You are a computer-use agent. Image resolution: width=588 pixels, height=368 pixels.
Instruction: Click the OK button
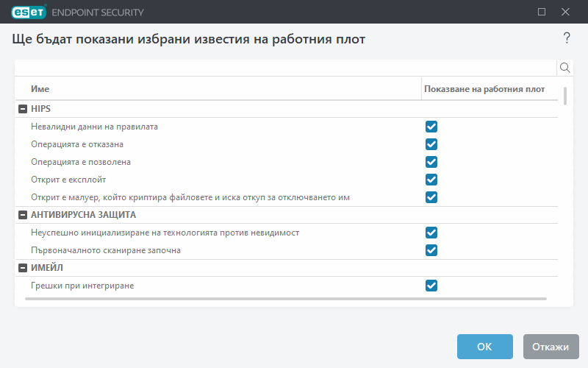(484, 347)
